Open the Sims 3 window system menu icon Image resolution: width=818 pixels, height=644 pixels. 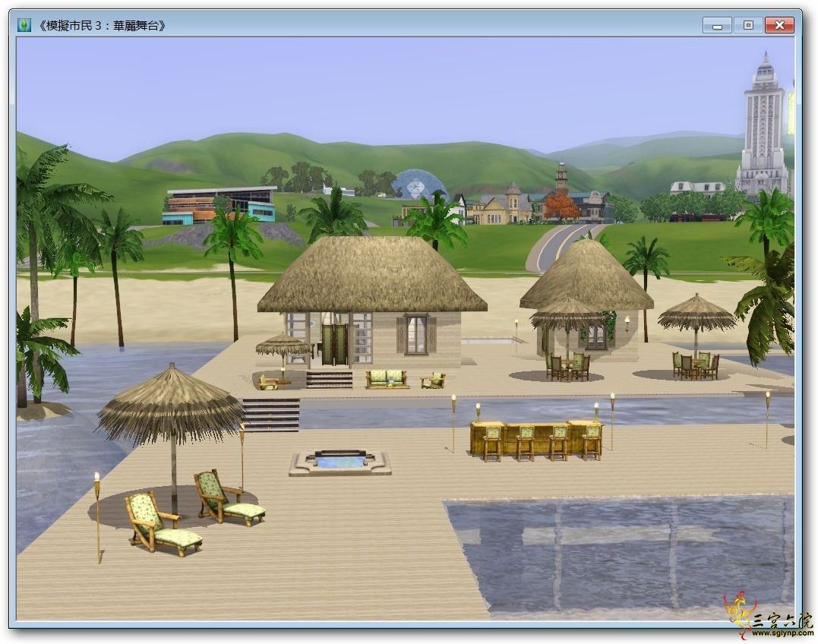(24, 25)
